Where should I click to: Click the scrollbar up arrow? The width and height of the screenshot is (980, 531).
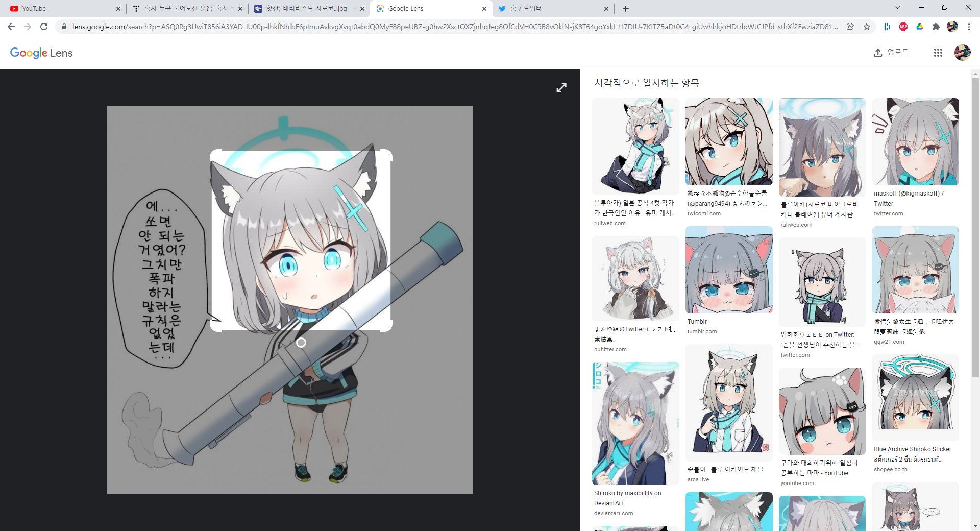[x=975, y=74]
